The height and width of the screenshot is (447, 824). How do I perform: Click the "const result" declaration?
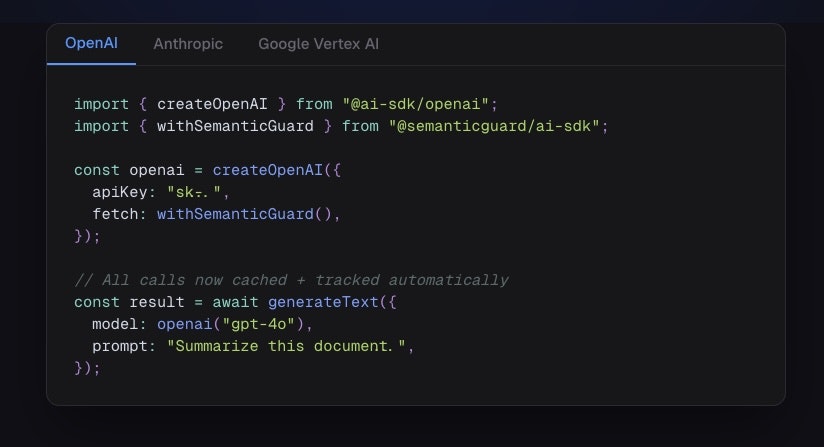point(129,302)
